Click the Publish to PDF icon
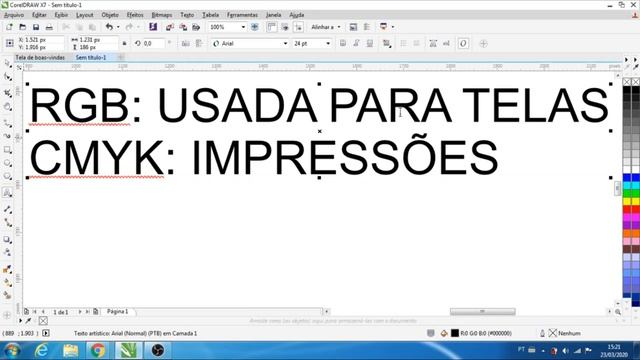The height and width of the screenshot is (360, 640). (x=196, y=27)
